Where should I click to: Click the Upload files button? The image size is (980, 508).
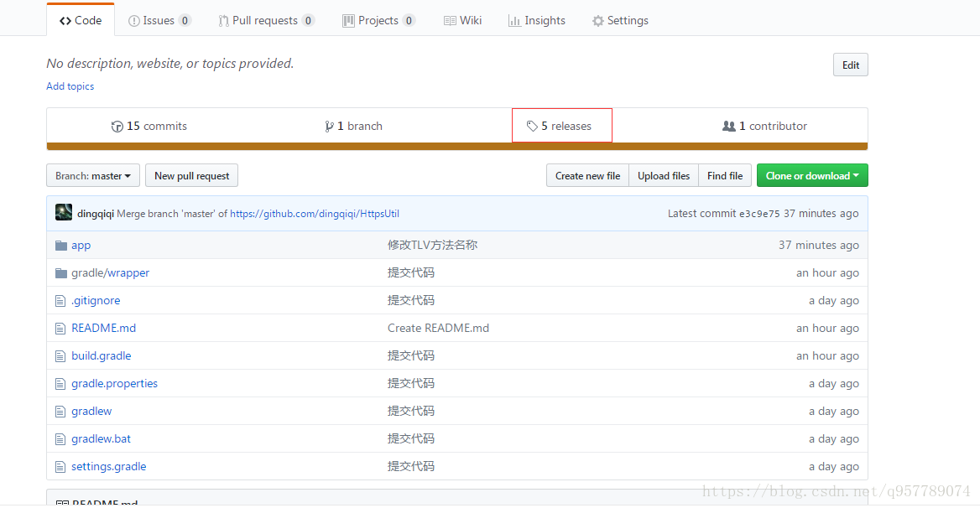[664, 175]
